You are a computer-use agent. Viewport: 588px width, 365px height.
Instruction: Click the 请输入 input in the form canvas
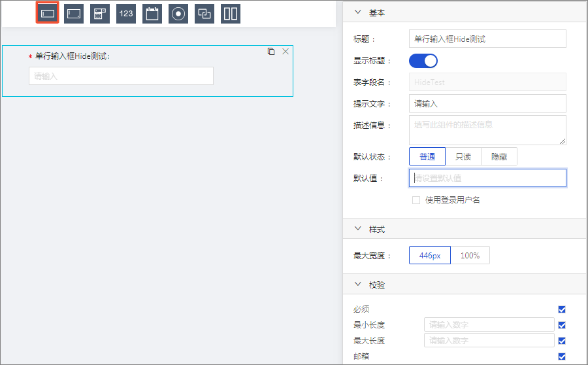tap(121, 76)
